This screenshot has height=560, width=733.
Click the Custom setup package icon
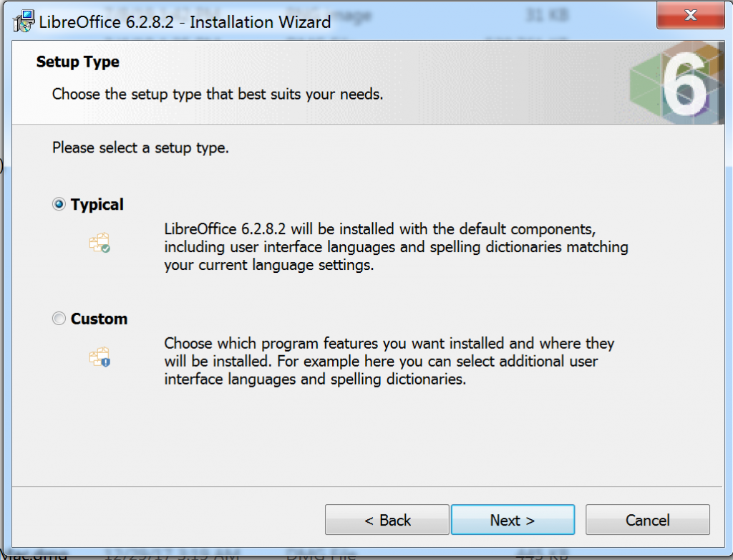coord(99,357)
